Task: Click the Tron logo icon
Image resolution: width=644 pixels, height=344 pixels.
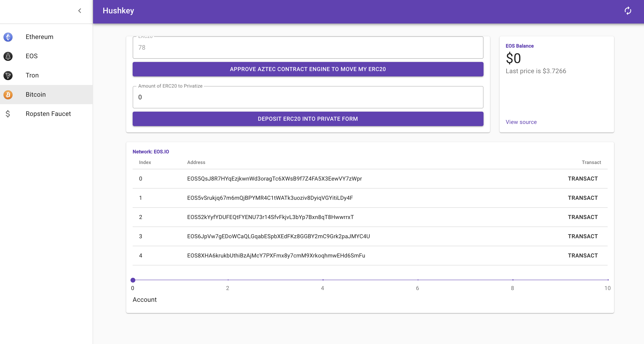Action: 8,75
